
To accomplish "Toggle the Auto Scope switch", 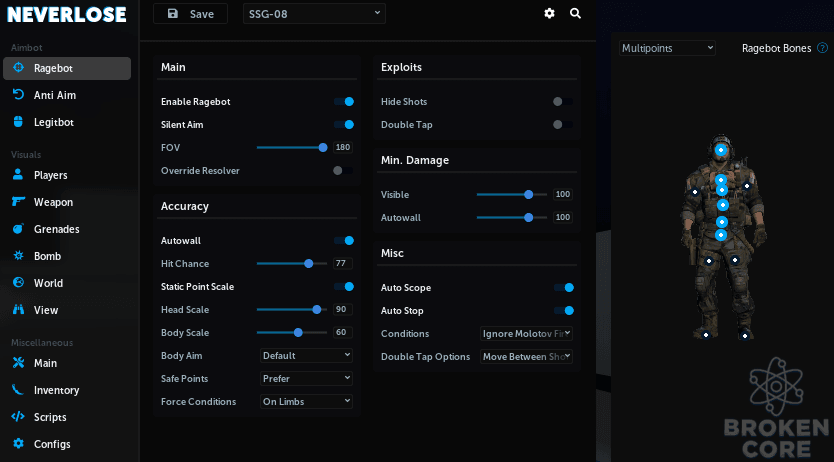I will pyautogui.click(x=564, y=288).
